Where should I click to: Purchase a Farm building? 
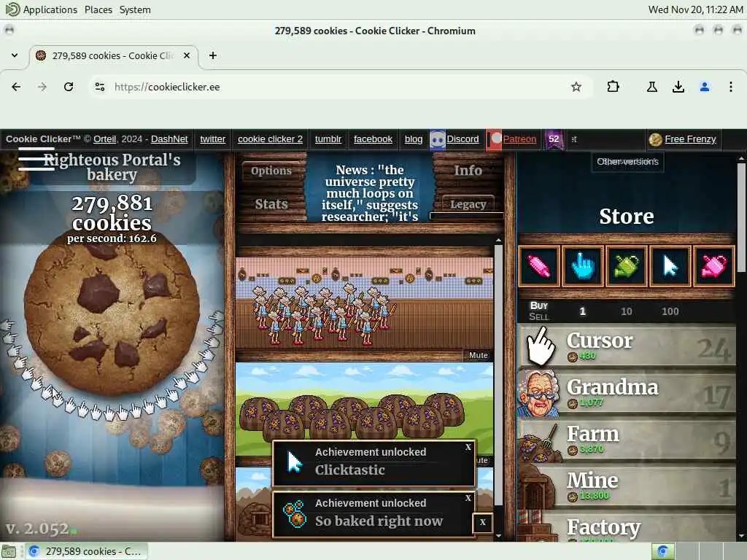627,440
